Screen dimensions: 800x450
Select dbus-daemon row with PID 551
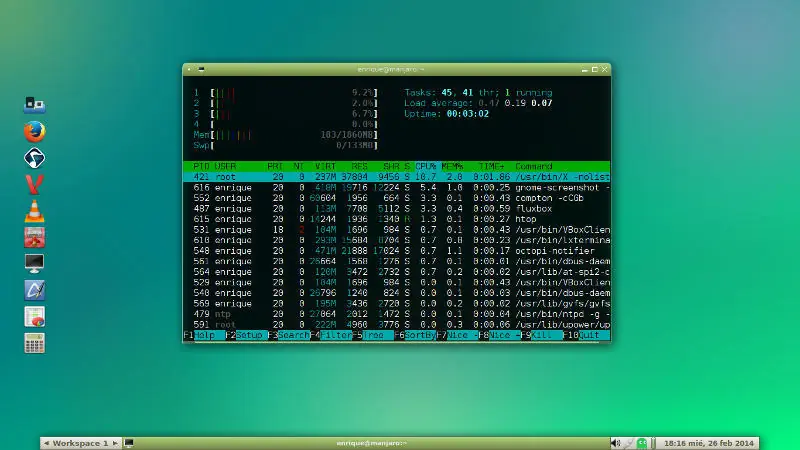click(x=396, y=261)
